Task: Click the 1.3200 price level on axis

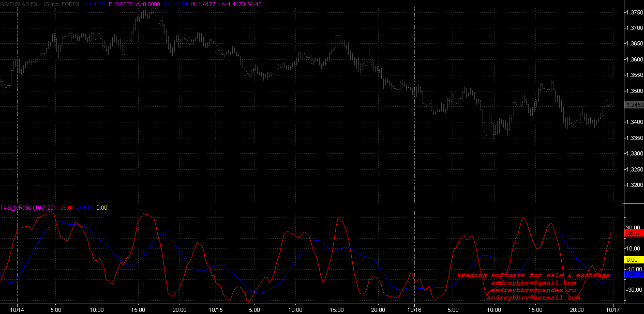Action: 634,185
